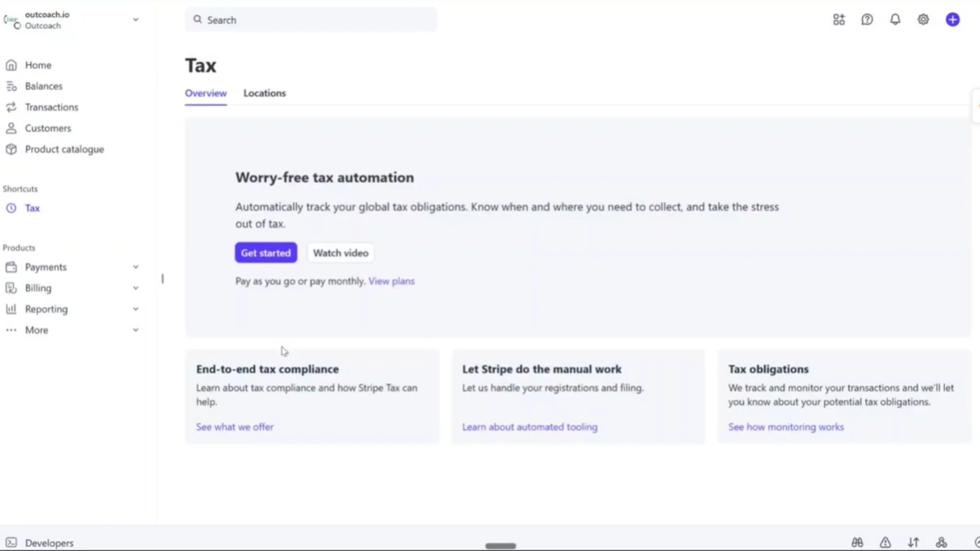
Task: Click the warning triangle icon in bottom bar
Action: pyautogui.click(x=886, y=542)
